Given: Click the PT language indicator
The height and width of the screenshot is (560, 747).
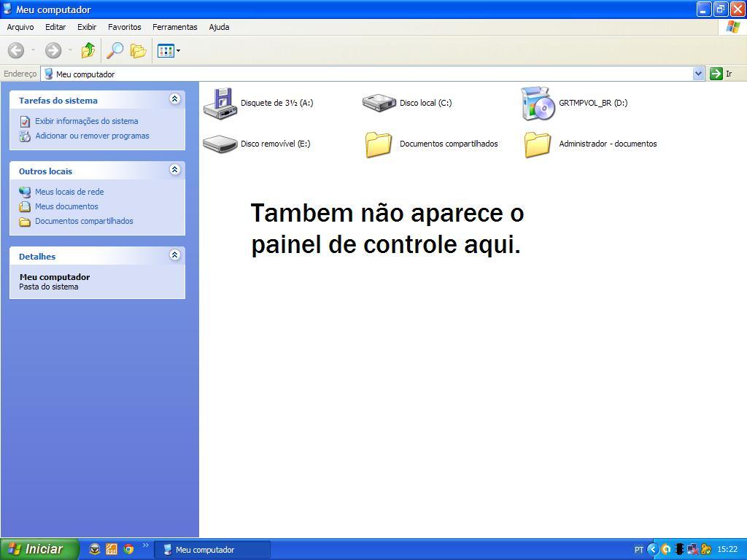Looking at the screenshot, I should [x=639, y=550].
